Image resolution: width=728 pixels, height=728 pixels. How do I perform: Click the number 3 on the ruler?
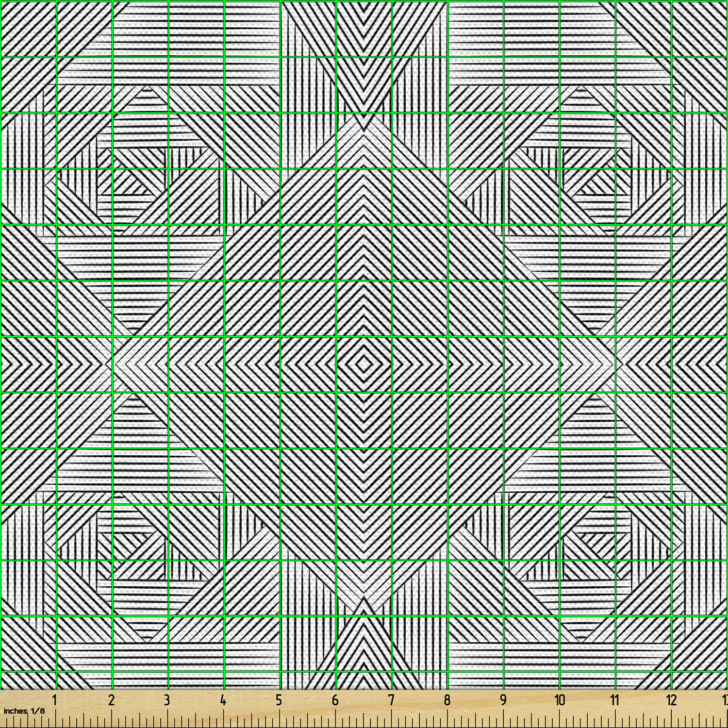click(x=167, y=700)
